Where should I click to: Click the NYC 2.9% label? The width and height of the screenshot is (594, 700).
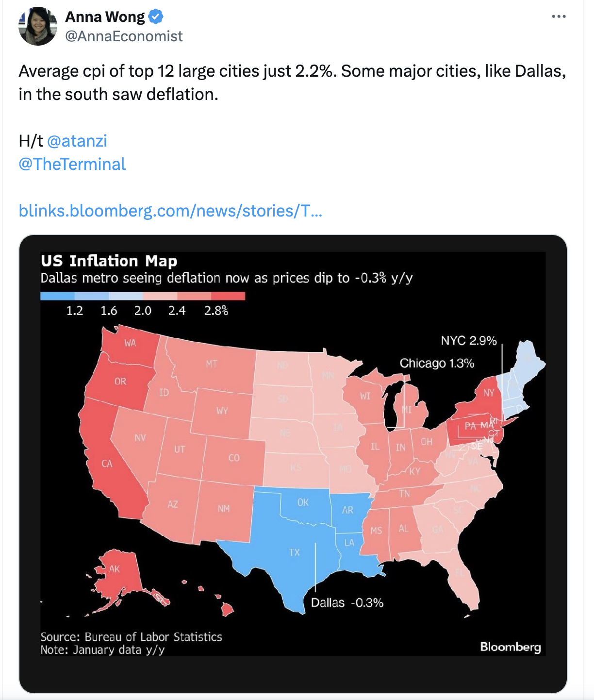point(469,341)
